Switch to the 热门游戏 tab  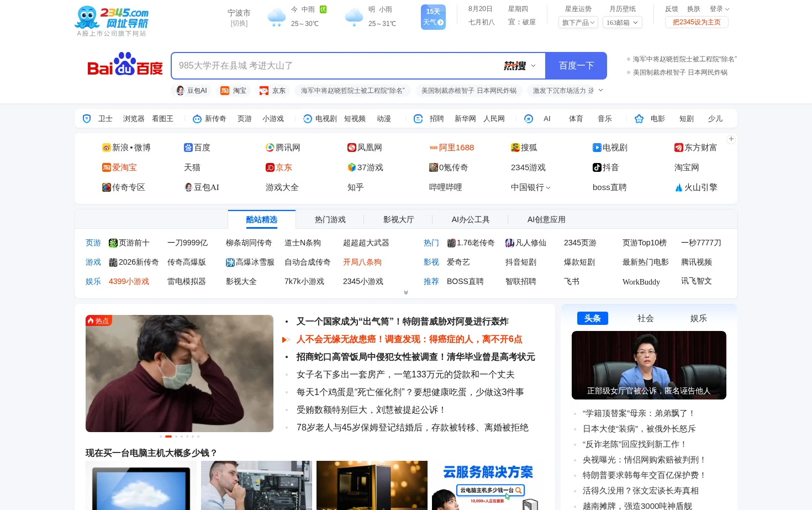(330, 219)
